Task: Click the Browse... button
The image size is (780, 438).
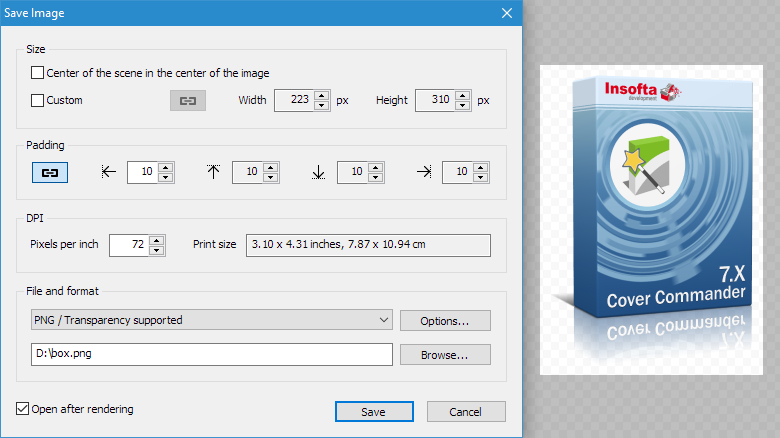Action: tap(445, 354)
